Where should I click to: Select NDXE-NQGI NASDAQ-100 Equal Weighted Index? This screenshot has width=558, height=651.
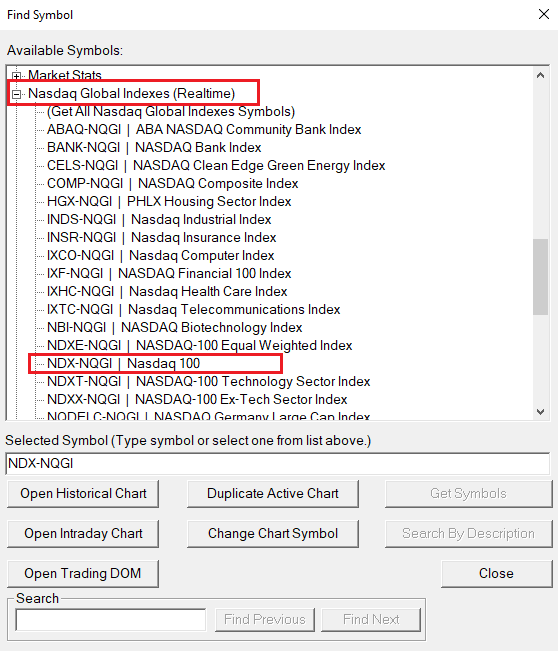[199, 345]
